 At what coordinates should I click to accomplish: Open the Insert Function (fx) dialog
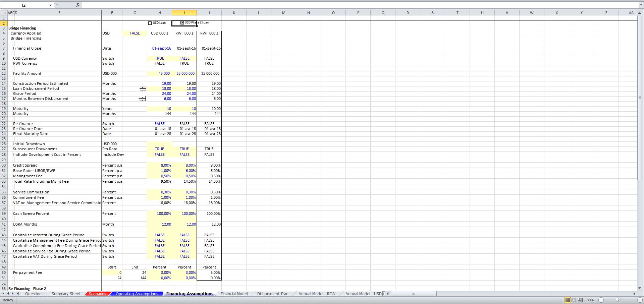pos(77,5)
